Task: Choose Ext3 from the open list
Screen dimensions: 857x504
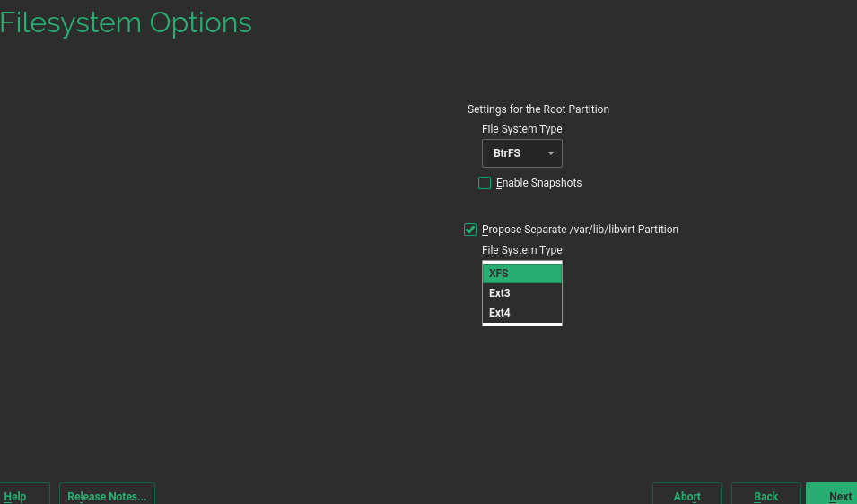Action: [x=521, y=293]
